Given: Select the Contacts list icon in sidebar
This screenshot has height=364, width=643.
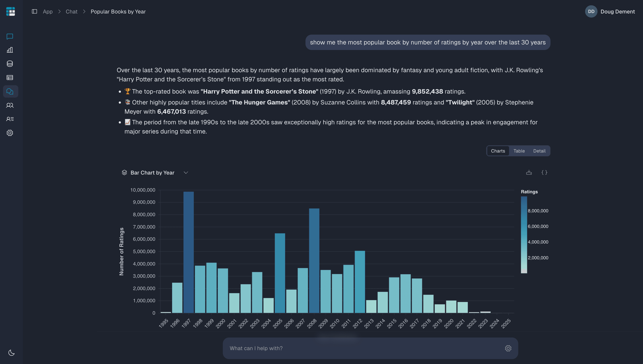Looking at the screenshot, I should [10, 119].
